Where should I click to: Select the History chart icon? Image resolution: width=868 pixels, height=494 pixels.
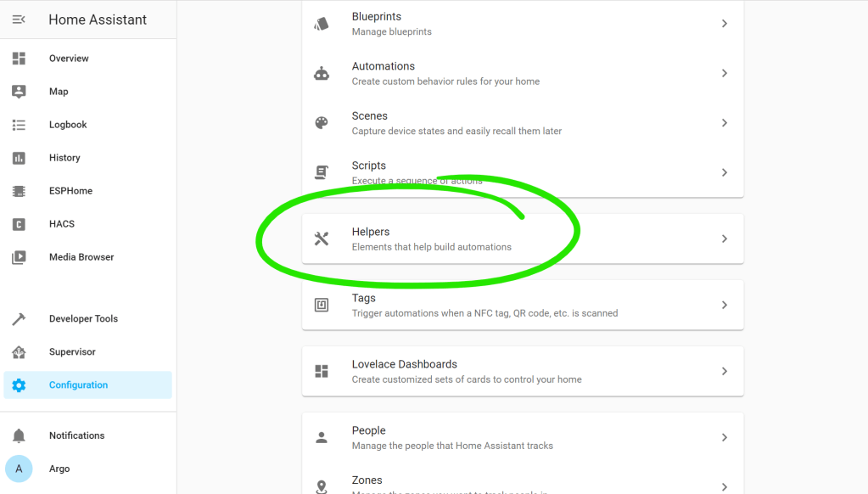pyautogui.click(x=19, y=157)
